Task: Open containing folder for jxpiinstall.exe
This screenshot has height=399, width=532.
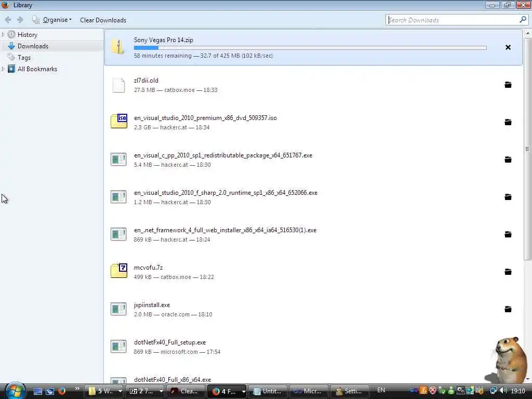Action: click(508, 309)
